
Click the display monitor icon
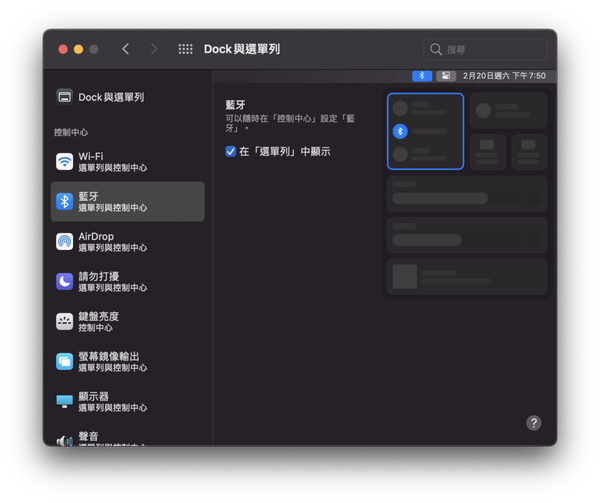point(64,401)
